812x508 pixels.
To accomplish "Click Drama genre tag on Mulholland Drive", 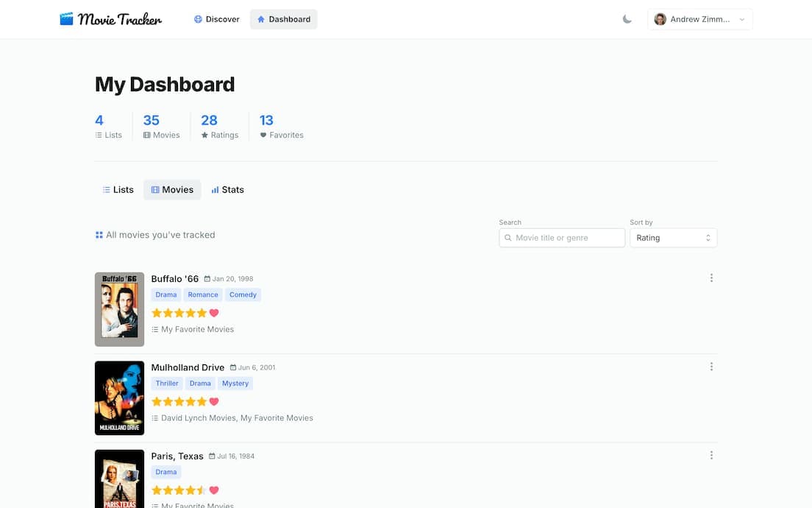I will point(200,384).
